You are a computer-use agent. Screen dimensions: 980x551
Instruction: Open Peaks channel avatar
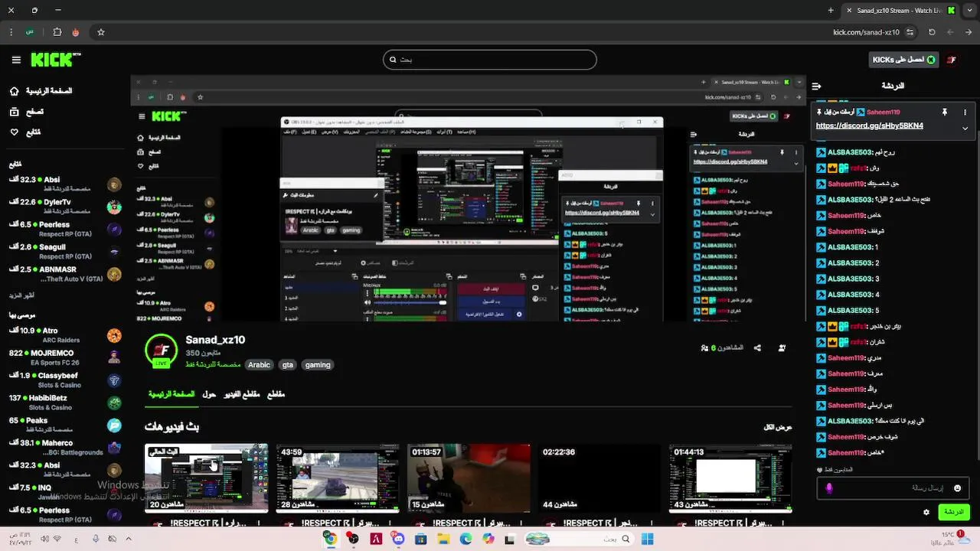114,425
